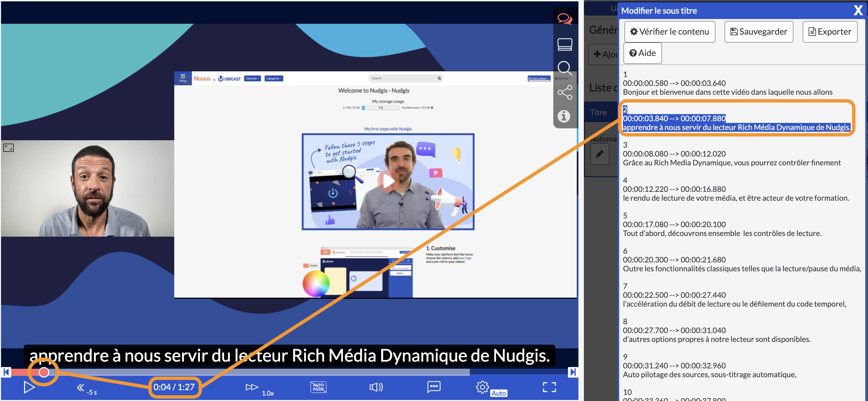The height and width of the screenshot is (401, 868).
Task: Click subtitle 'l'accélération du débit de lecture'
Action: 735,304
